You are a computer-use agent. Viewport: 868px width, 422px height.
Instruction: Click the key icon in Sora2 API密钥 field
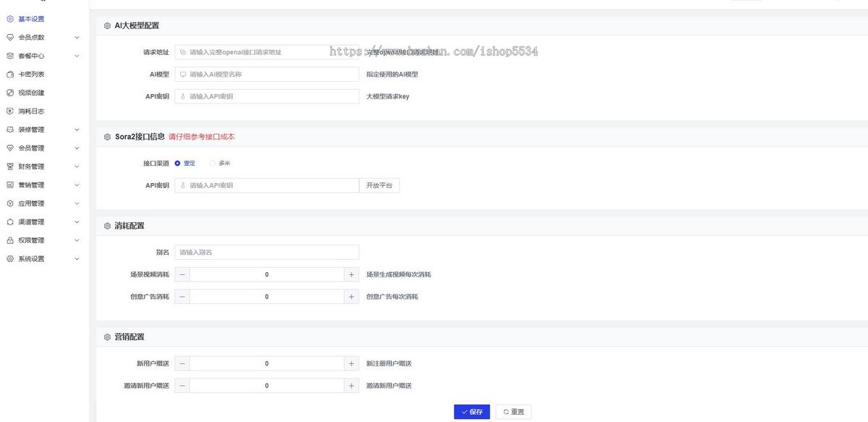click(183, 185)
